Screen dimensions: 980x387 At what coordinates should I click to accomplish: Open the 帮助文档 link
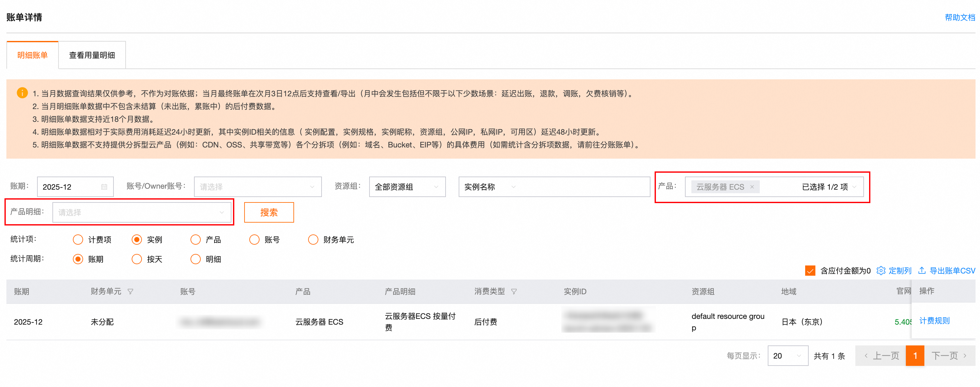(x=960, y=17)
